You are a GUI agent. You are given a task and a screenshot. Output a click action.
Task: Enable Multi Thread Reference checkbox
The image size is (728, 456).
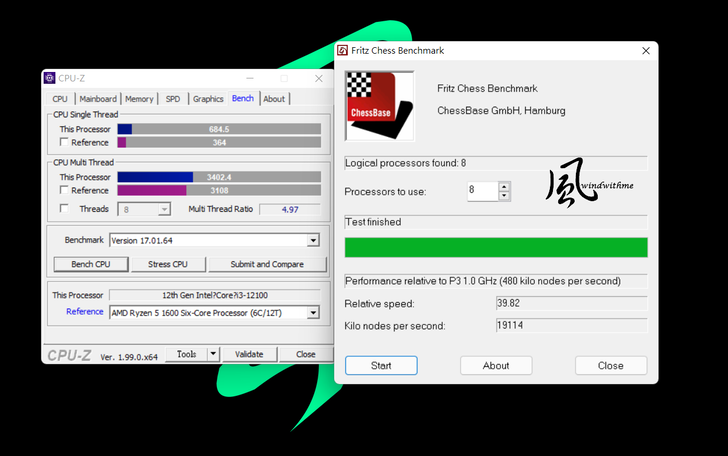click(x=64, y=190)
